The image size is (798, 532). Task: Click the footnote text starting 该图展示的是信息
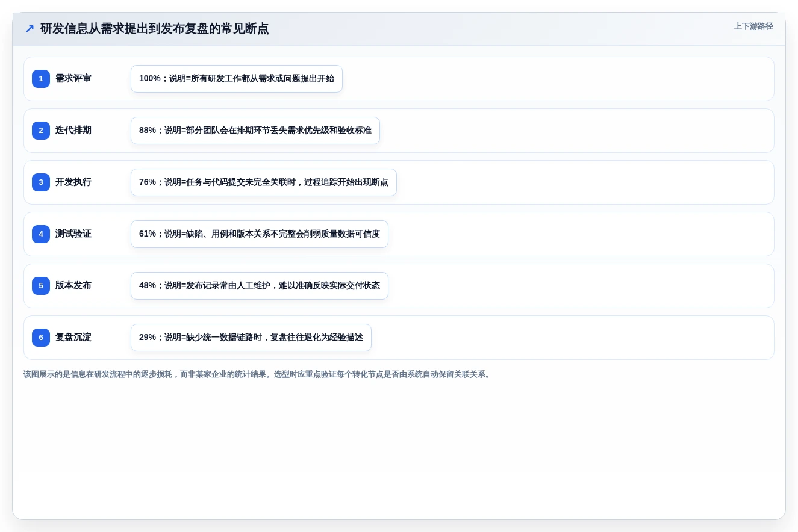(258, 374)
